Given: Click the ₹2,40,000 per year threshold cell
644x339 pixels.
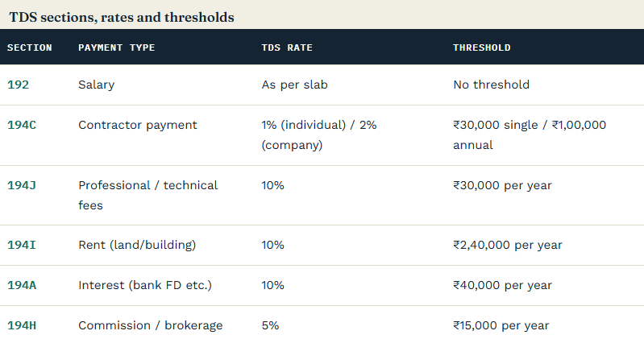Looking at the screenshot, I should click(508, 245).
